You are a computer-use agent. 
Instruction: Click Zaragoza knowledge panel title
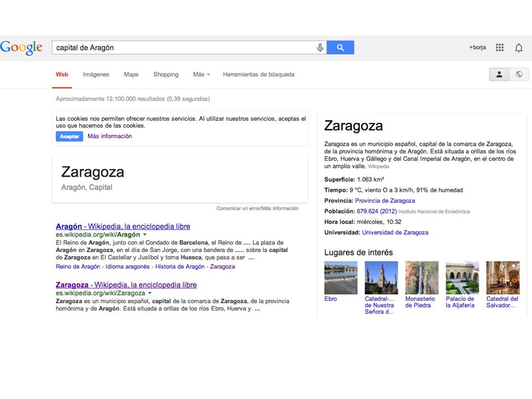(x=354, y=126)
